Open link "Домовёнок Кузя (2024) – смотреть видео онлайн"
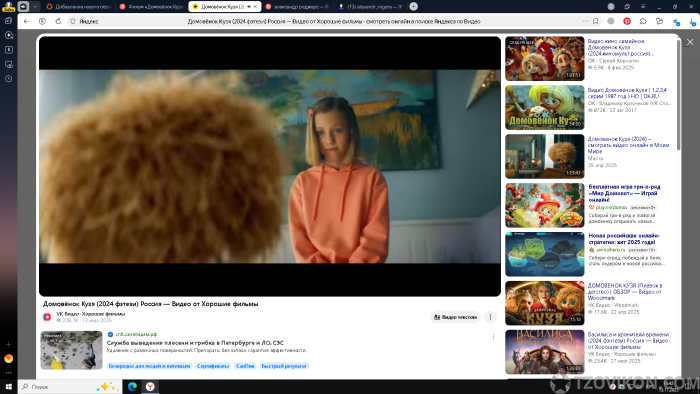 click(628, 145)
